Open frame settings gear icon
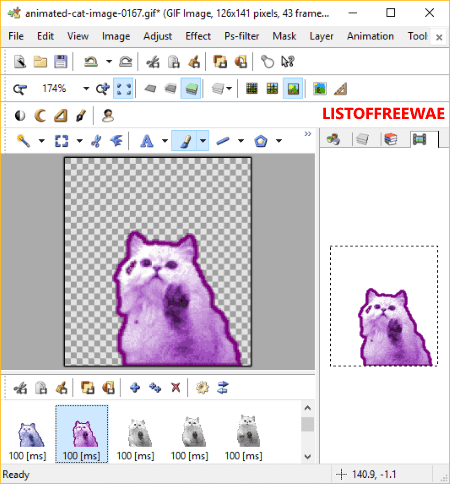This screenshot has width=450, height=484. click(202, 388)
